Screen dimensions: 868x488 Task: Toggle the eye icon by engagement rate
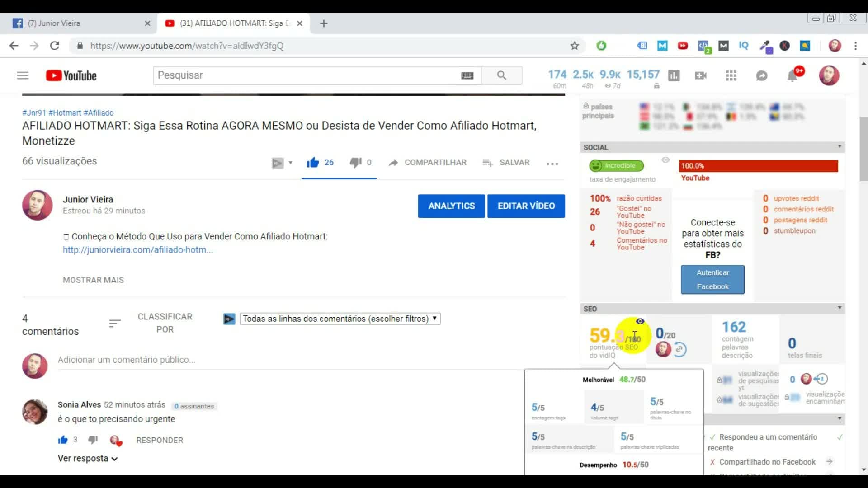tap(665, 160)
